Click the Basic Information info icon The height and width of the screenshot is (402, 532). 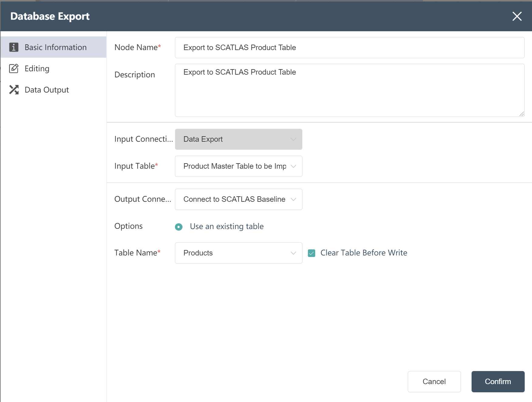14,47
